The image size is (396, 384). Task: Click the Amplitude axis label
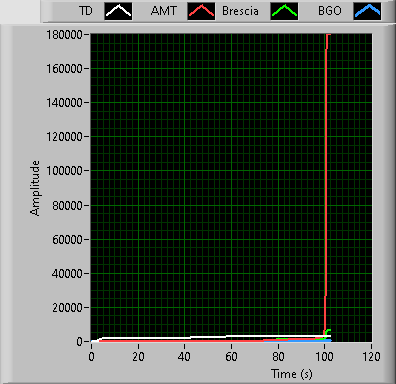(35, 188)
